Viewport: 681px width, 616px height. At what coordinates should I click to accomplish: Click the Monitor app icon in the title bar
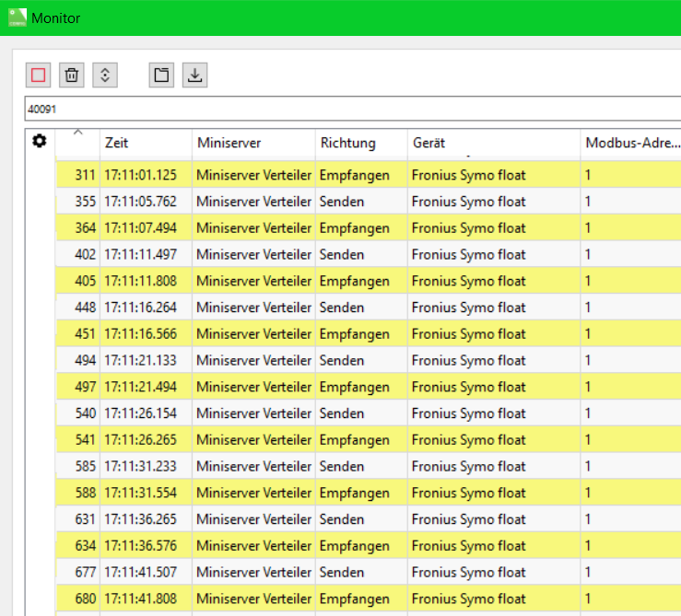[x=18, y=17]
